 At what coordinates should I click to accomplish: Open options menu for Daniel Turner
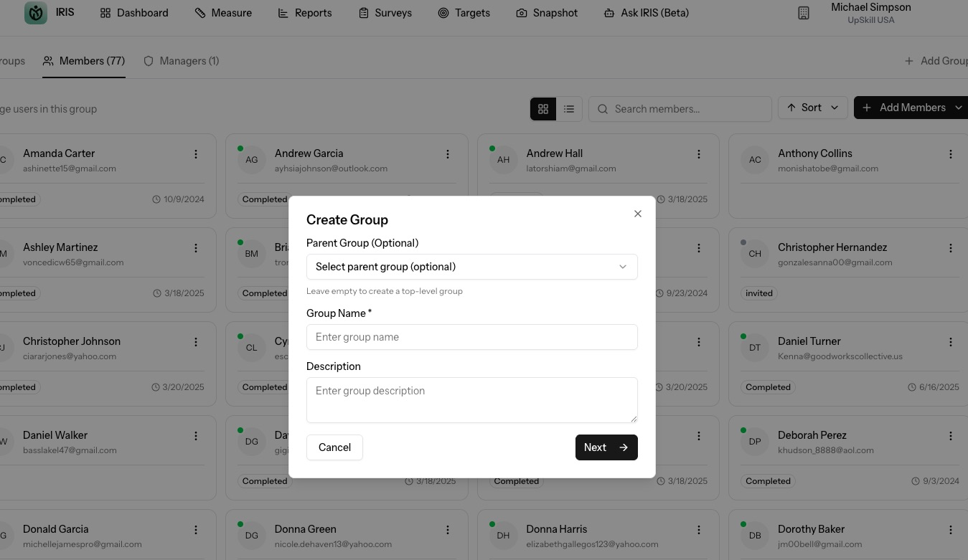click(x=951, y=342)
